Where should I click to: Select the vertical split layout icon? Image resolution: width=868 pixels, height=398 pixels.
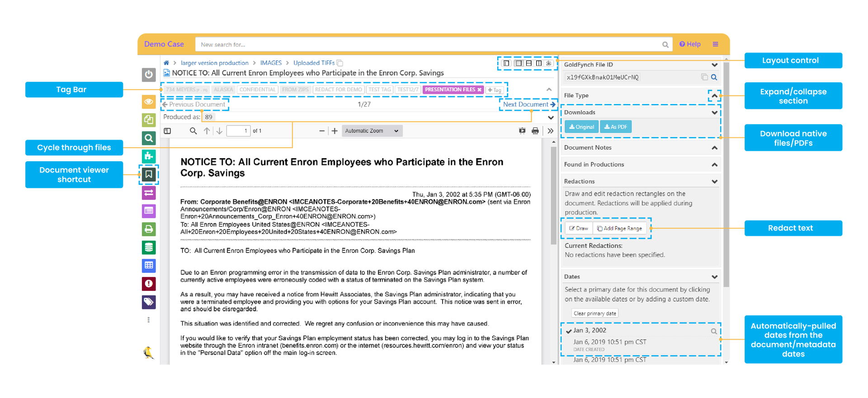[539, 63]
